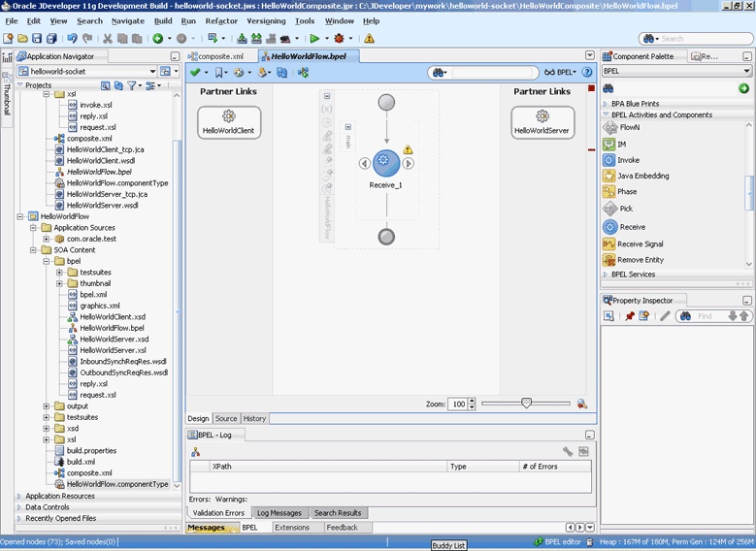Switch to the Source tab
Viewport: 756px width, 551px height.
tap(225, 419)
